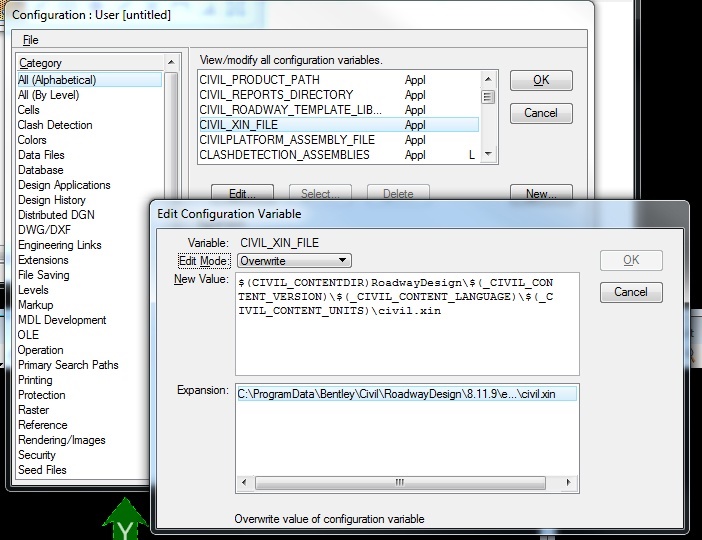Select the DWG/DXF category
The height and width of the screenshot is (540, 702).
click(44, 230)
